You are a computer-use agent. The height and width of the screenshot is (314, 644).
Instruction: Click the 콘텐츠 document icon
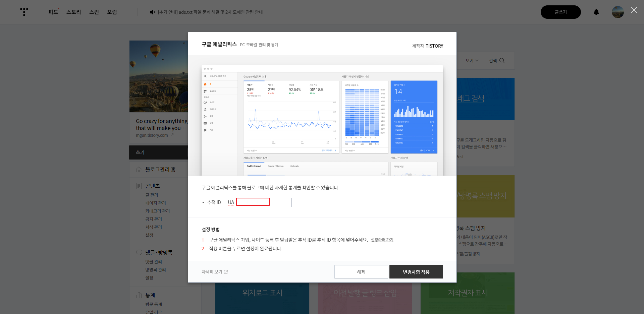[139, 186]
